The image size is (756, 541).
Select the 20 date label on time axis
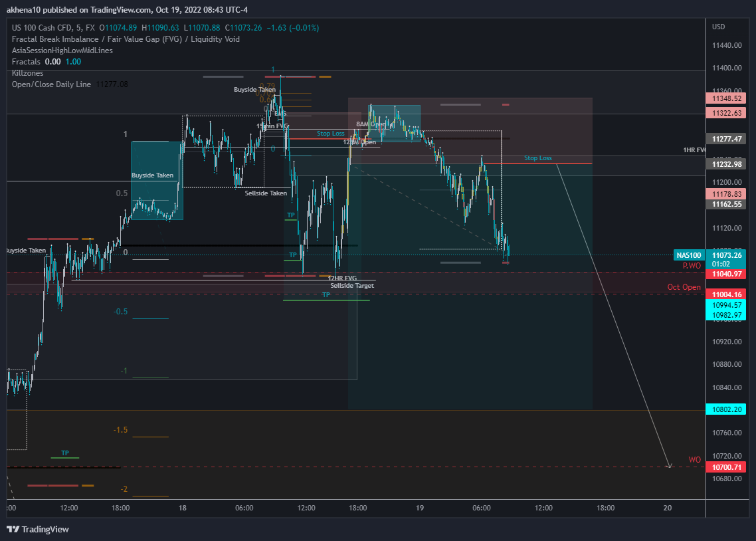[667, 508]
